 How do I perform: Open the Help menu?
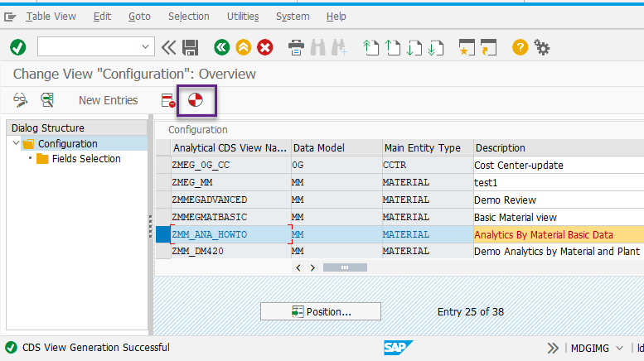[336, 17]
